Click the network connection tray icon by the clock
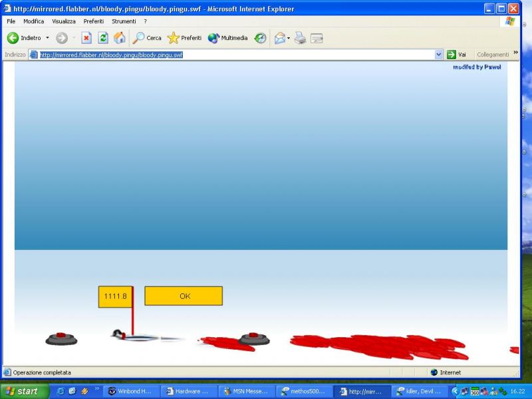 point(503,391)
